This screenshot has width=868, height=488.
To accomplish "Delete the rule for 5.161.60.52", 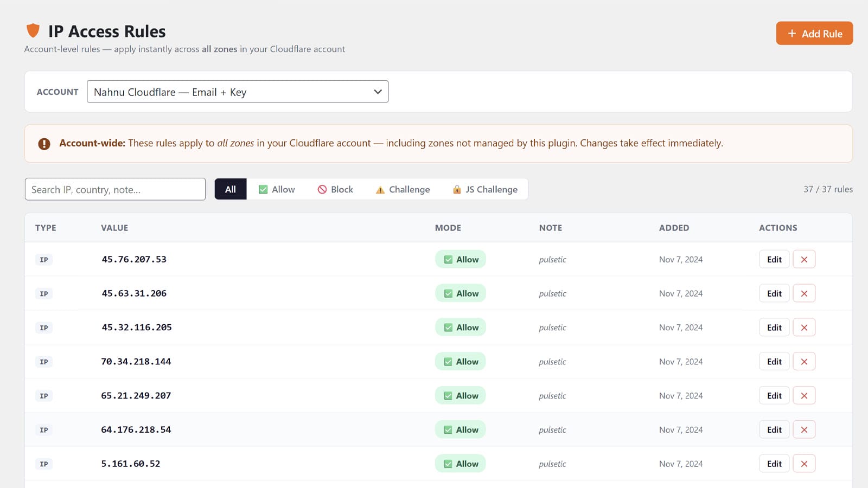I will pyautogui.click(x=804, y=464).
